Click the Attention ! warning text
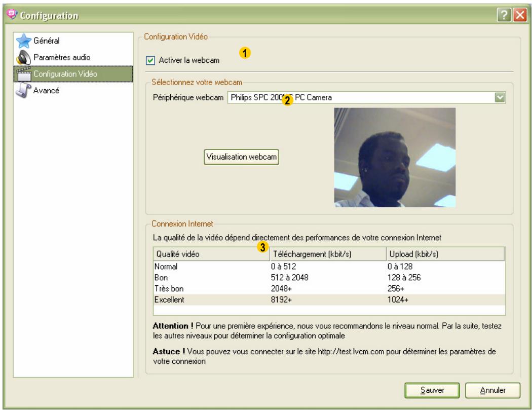This screenshot has height=410, width=532. (x=327, y=331)
